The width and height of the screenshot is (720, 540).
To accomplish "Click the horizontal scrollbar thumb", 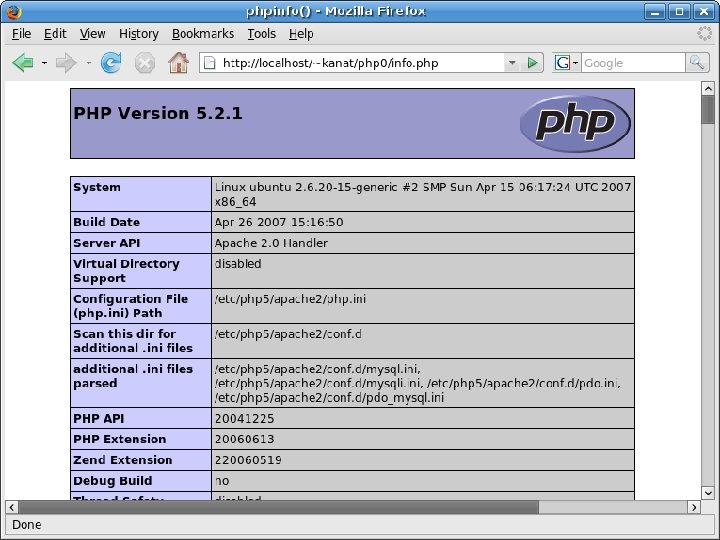I will 278,507.
